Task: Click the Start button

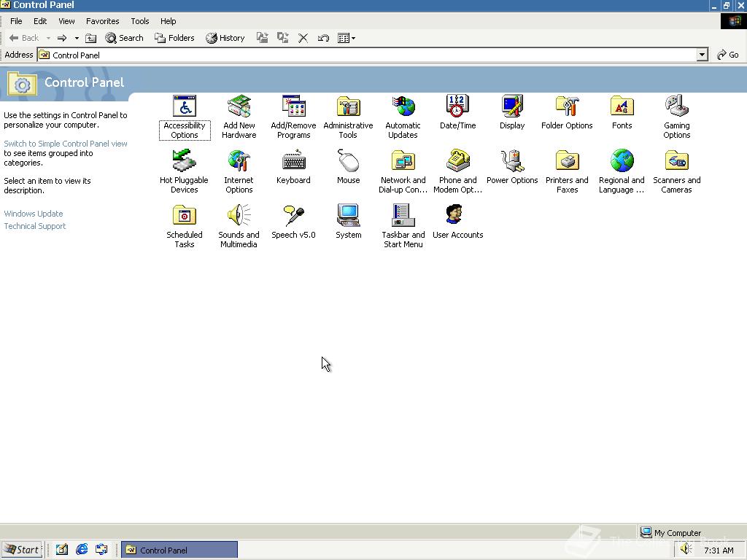Action: coord(22,550)
